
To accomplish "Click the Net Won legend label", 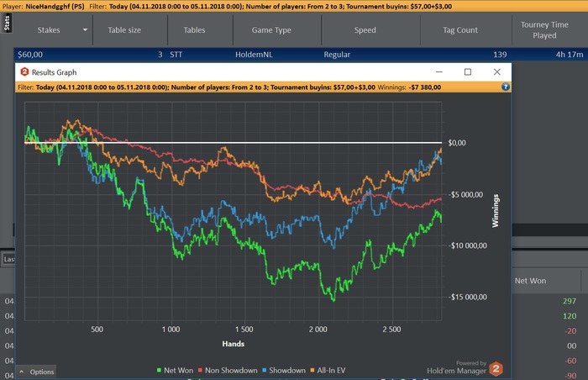I will click(x=178, y=370).
